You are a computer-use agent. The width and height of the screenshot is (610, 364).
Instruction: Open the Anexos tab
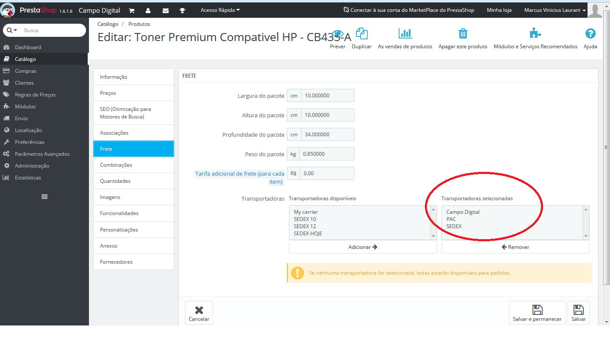(133, 246)
